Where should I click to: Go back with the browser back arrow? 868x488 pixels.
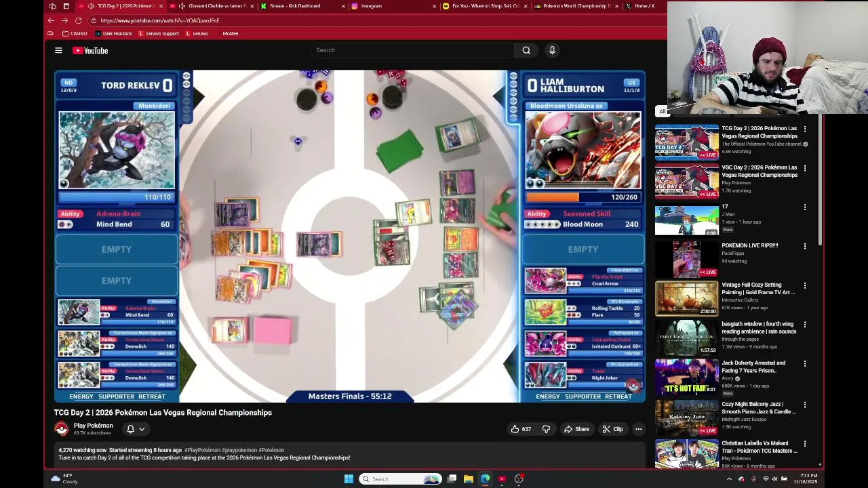tap(51, 20)
